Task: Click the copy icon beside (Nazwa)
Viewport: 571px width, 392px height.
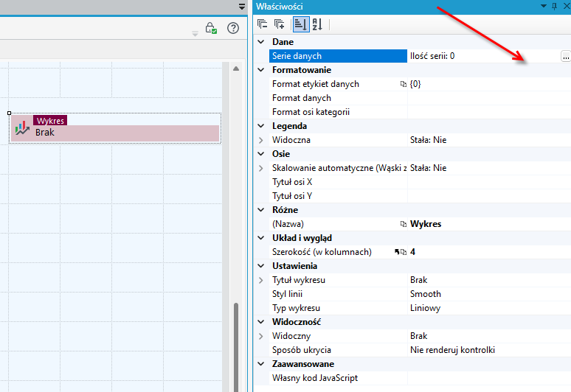Action: (403, 224)
